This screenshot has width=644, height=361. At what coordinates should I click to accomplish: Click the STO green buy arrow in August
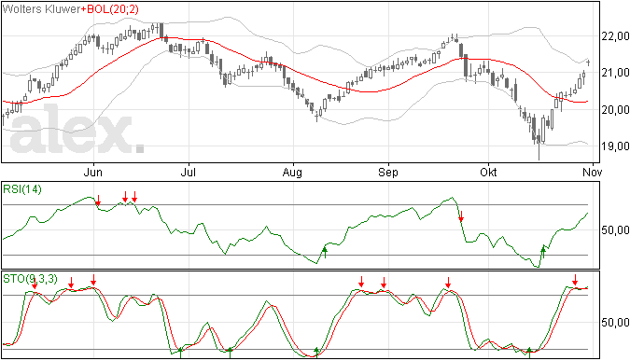point(316,353)
